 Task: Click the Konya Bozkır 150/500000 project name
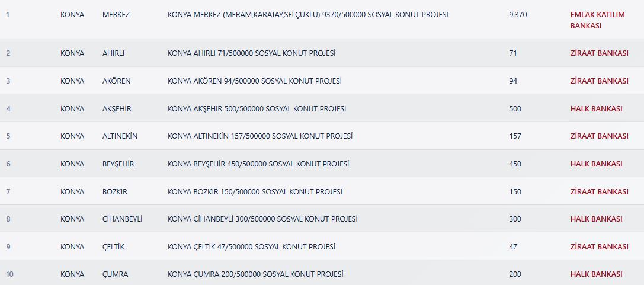coord(255,192)
